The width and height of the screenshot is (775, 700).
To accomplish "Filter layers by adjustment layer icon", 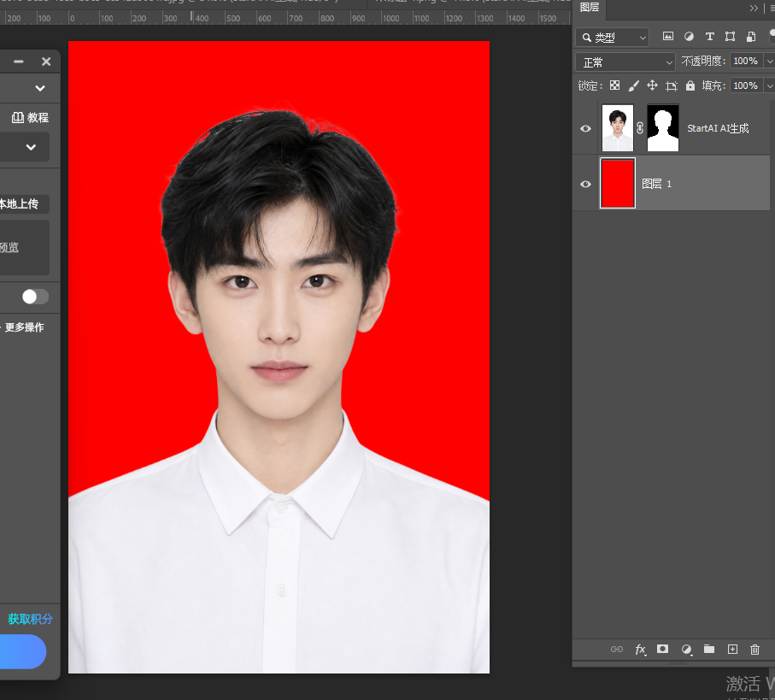I will click(x=689, y=36).
